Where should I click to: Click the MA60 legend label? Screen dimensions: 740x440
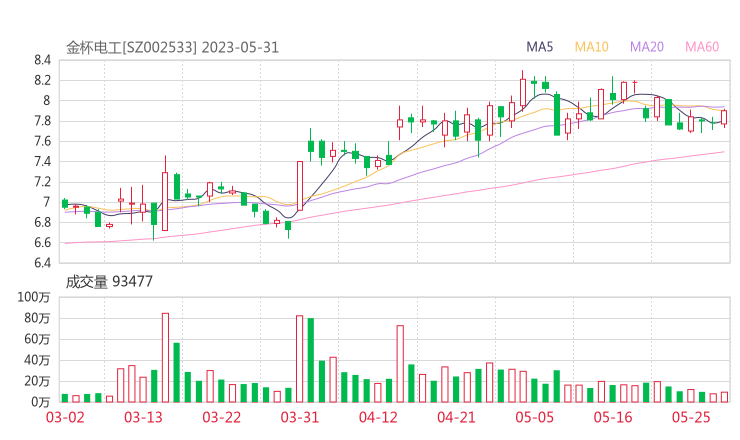tap(702, 47)
